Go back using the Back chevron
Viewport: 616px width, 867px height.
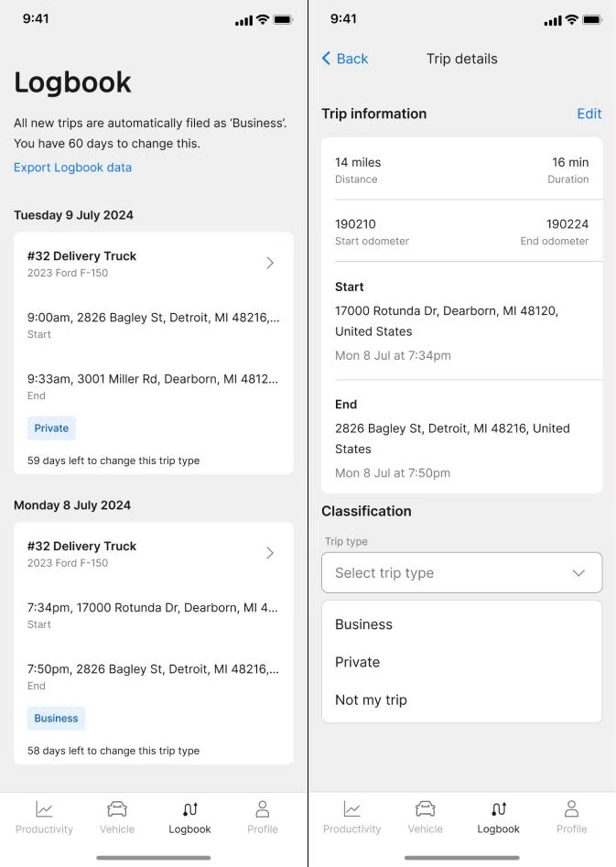(327, 59)
